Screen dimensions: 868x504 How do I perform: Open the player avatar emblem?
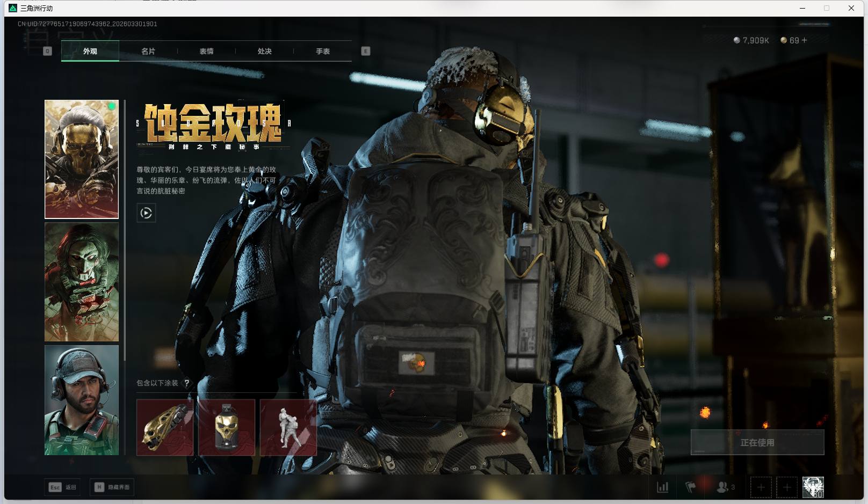813,487
